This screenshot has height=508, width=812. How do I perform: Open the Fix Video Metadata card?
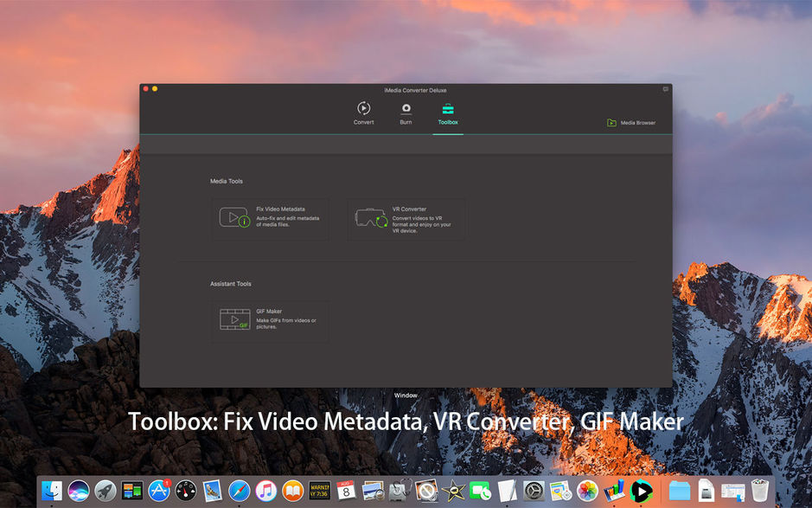(x=271, y=218)
